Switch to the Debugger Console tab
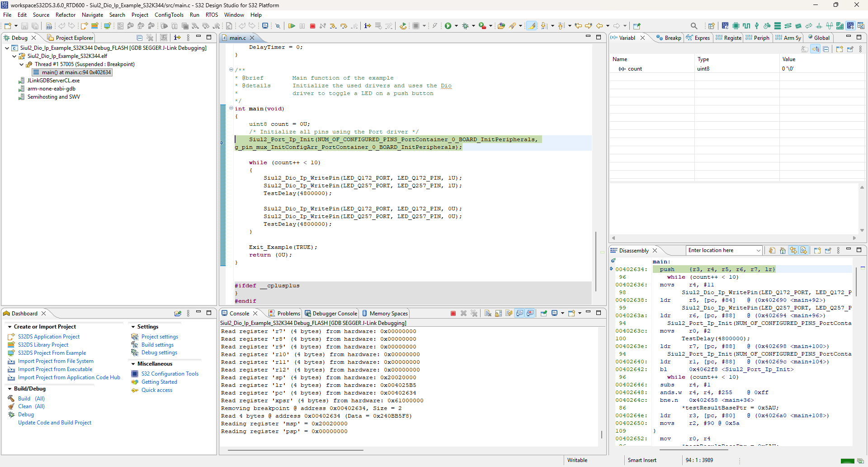This screenshot has height=467, width=868. point(330,313)
